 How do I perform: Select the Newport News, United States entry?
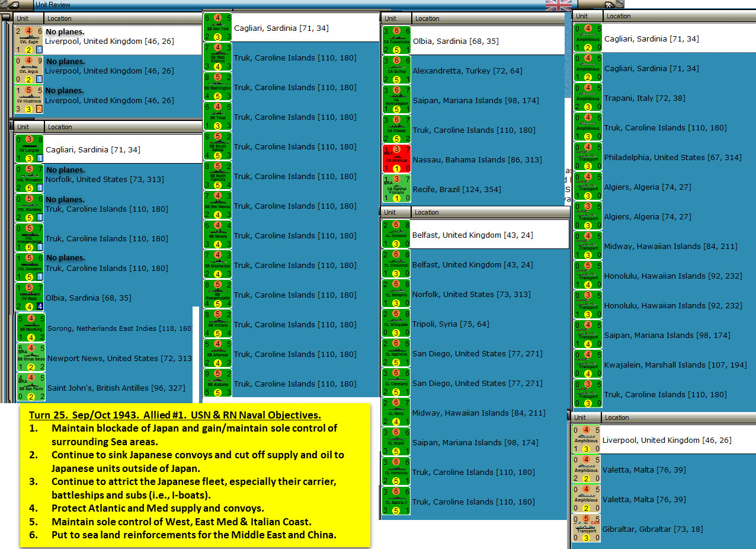pos(119,358)
